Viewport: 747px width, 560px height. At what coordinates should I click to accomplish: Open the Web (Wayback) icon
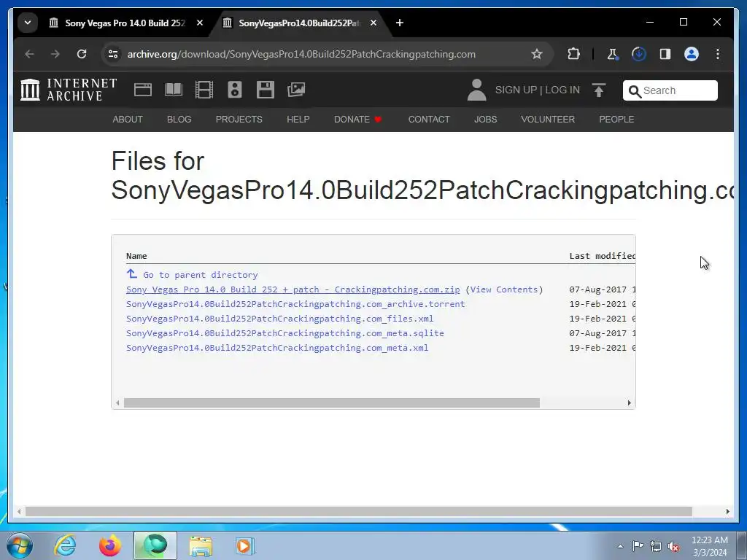[143, 90]
